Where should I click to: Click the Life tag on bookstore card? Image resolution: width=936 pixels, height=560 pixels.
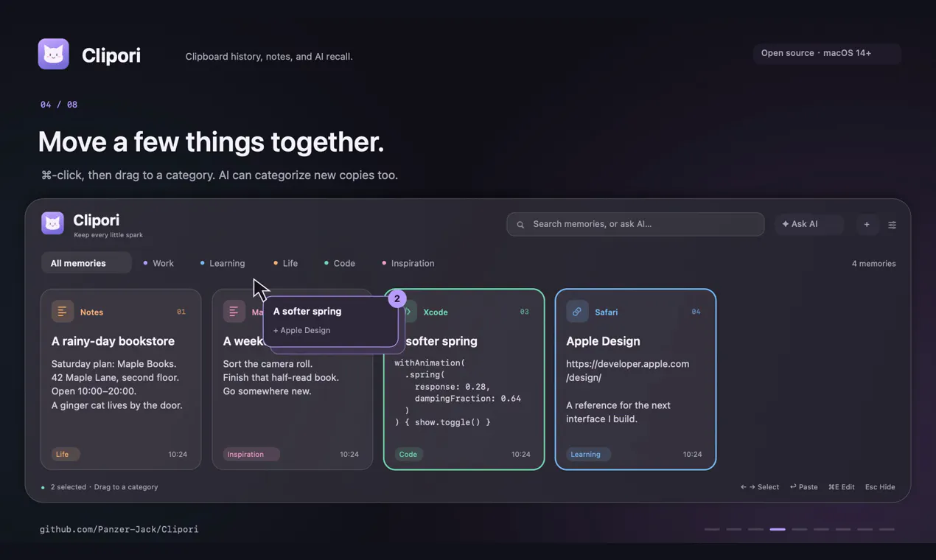pos(66,454)
